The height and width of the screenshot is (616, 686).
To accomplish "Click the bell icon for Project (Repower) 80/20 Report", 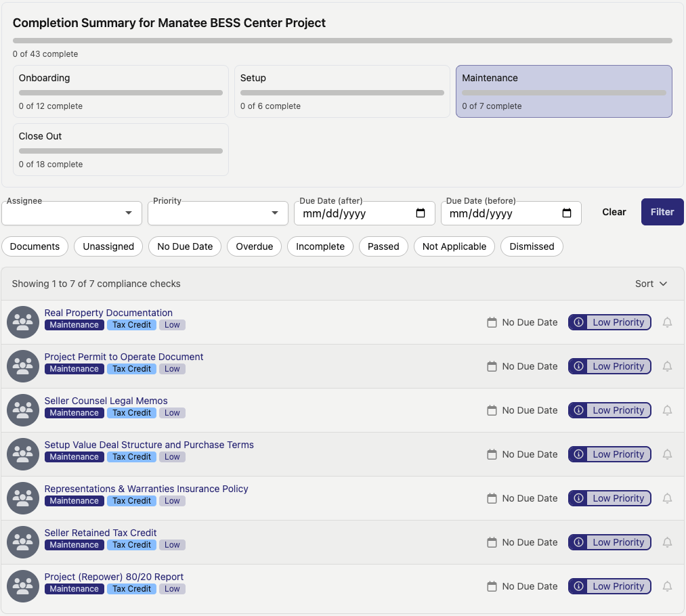I will coord(667,586).
